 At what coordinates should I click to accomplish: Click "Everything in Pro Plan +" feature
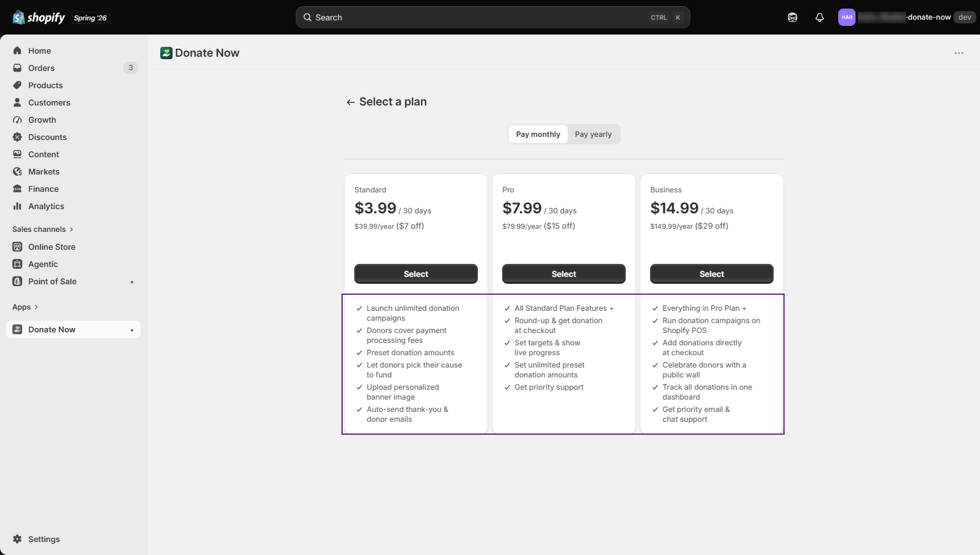704,308
